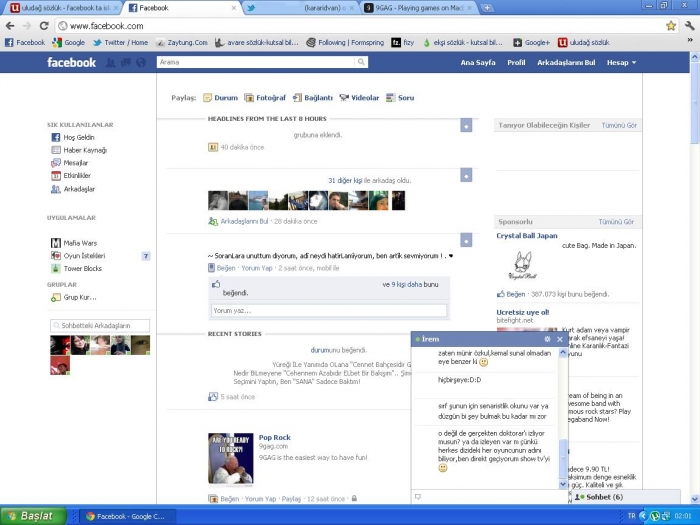Switch to the 9GAG tab

pyautogui.click(x=419, y=8)
